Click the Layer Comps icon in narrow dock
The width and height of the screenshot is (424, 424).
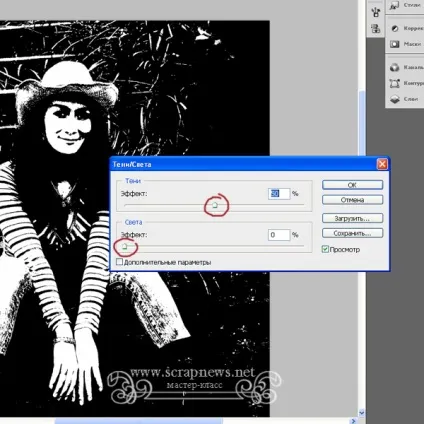point(376,29)
